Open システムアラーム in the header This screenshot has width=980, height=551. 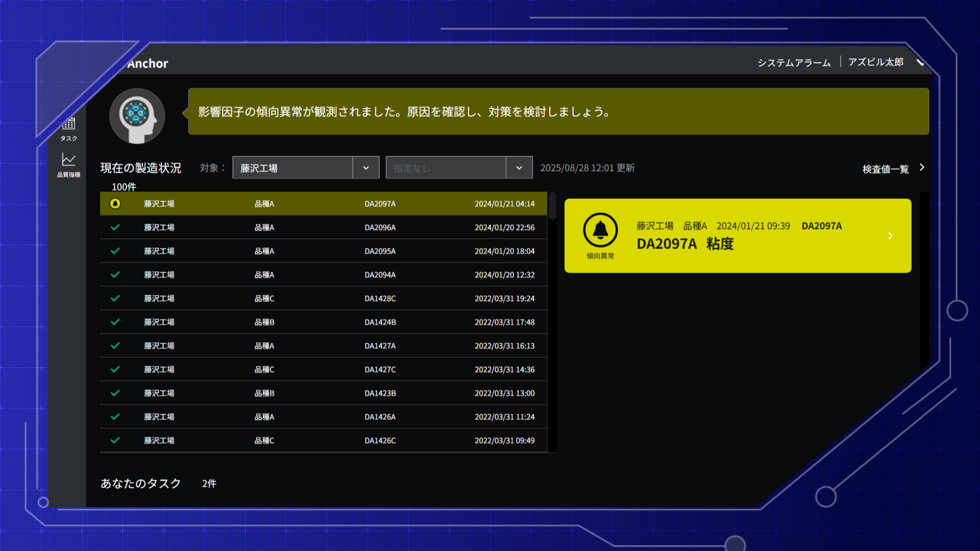pos(794,63)
